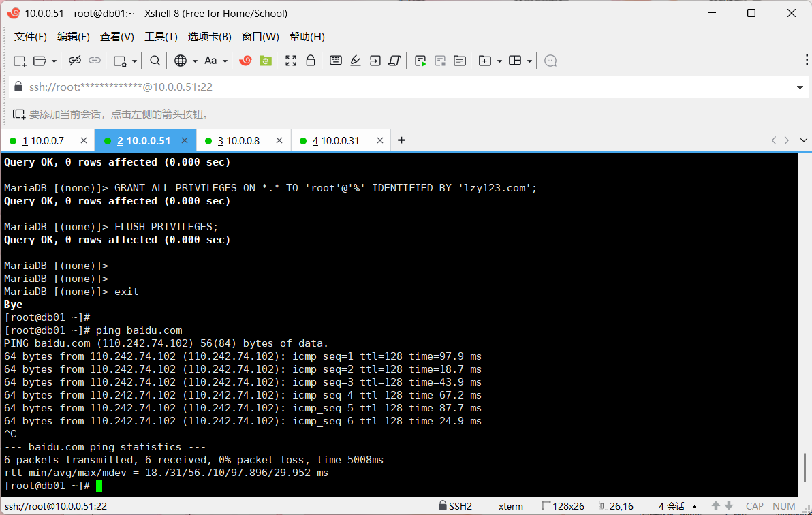Expand the Encoding globe dropdown arrow
The width and height of the screenshot is (812, 515).
[195, 61]
